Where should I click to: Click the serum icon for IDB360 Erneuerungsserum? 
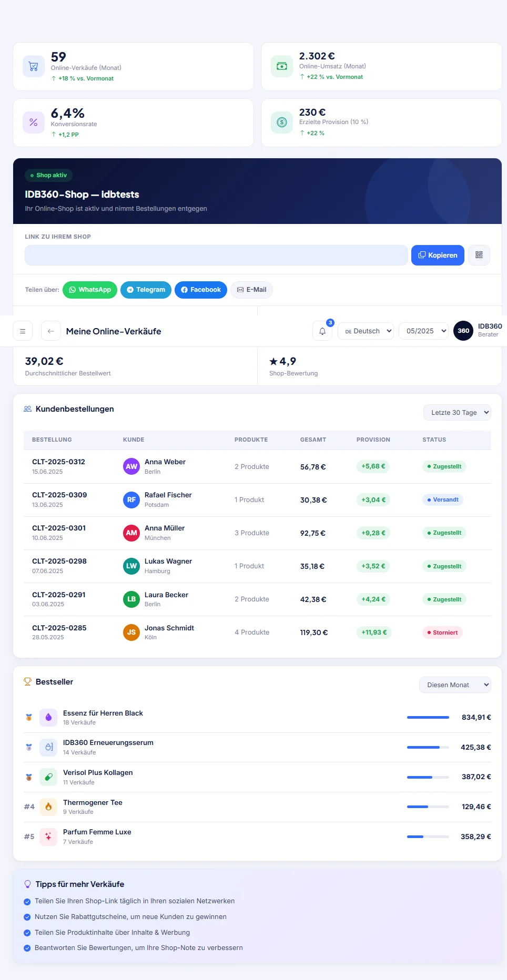(48, 747)
